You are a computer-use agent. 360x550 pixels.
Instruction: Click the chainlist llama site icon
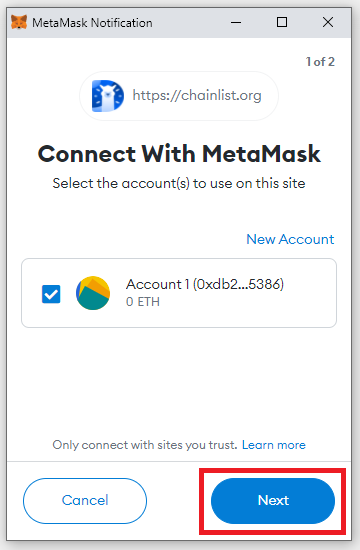click(x=108, y=96)
